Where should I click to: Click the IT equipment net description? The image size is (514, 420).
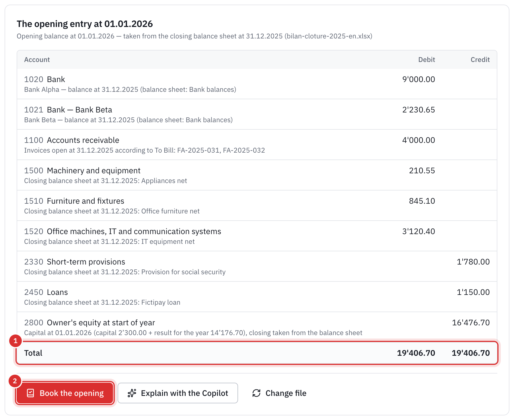pyautogui.click(x=109, y=242)
